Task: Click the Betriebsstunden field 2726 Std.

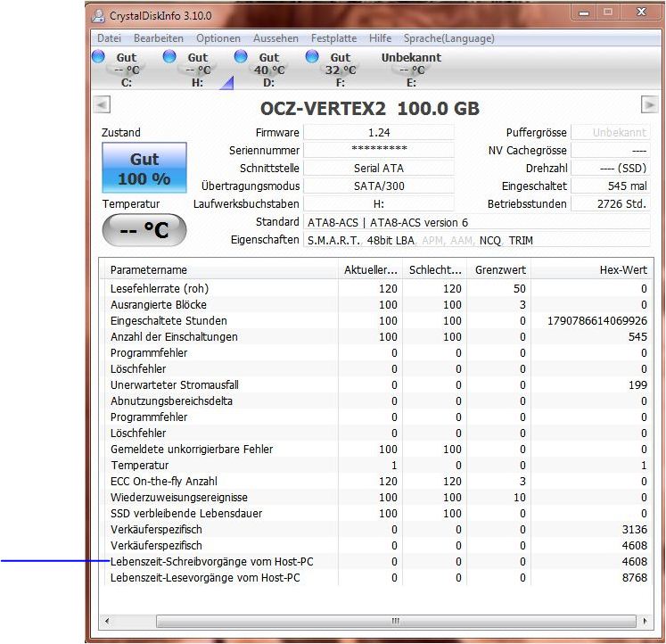Action: pos(611,204)
